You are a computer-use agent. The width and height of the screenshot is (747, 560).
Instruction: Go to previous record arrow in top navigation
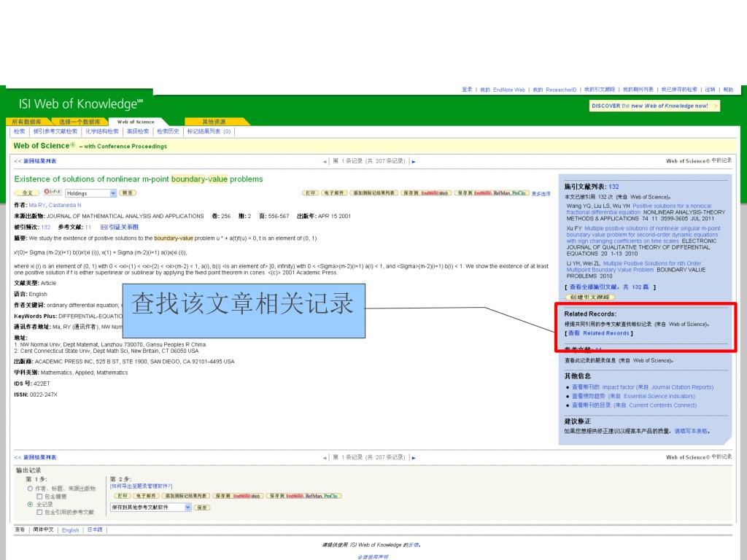tap(325, 162)
